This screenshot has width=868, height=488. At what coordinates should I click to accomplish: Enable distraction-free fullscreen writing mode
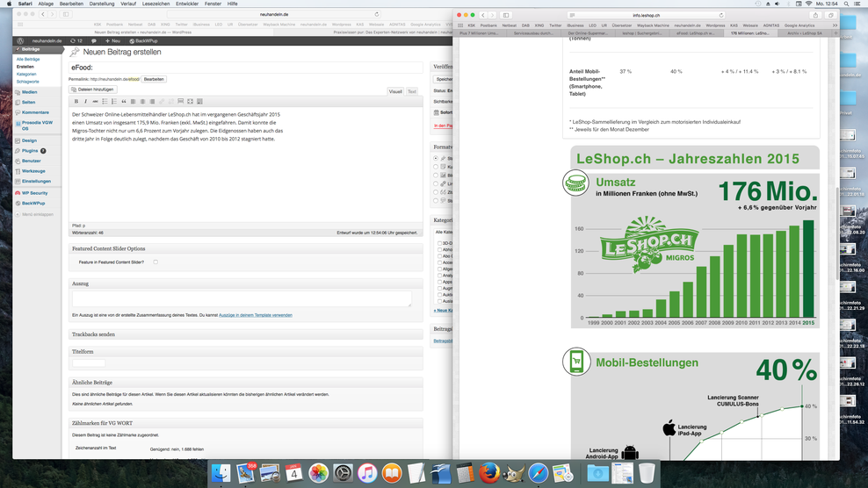click(190, 102)
